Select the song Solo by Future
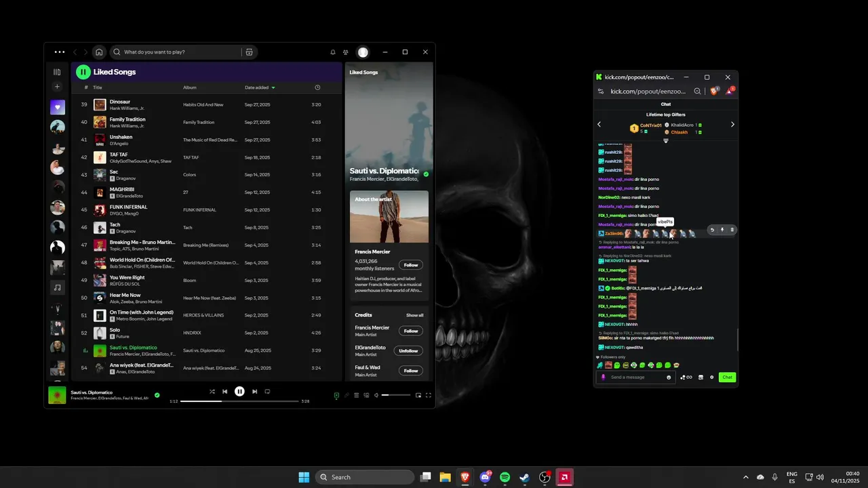 (115, 330)
